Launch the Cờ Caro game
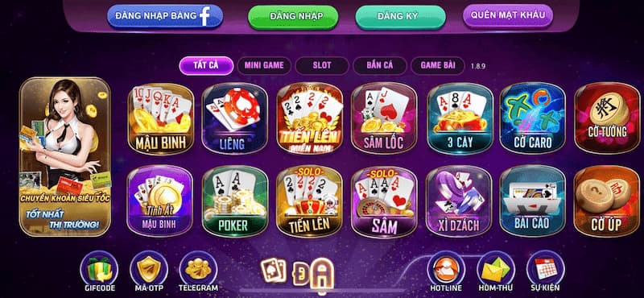The height and width of the screenshot is (298, 644). click(533, 118)
